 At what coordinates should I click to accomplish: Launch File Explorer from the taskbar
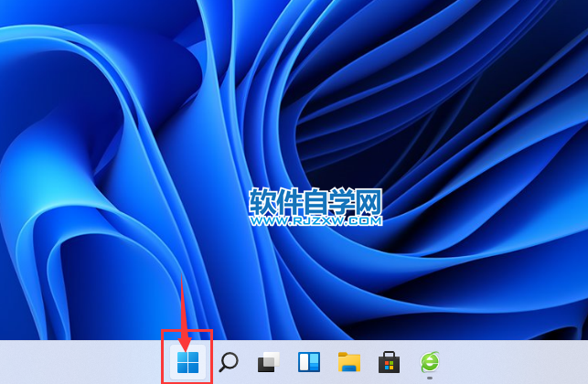[x=348, y=362]
